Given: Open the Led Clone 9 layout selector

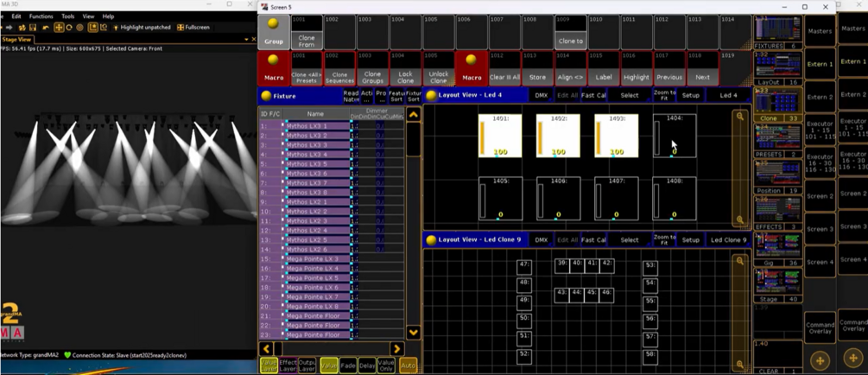Looking at the screenshot, I should [728, 240].
